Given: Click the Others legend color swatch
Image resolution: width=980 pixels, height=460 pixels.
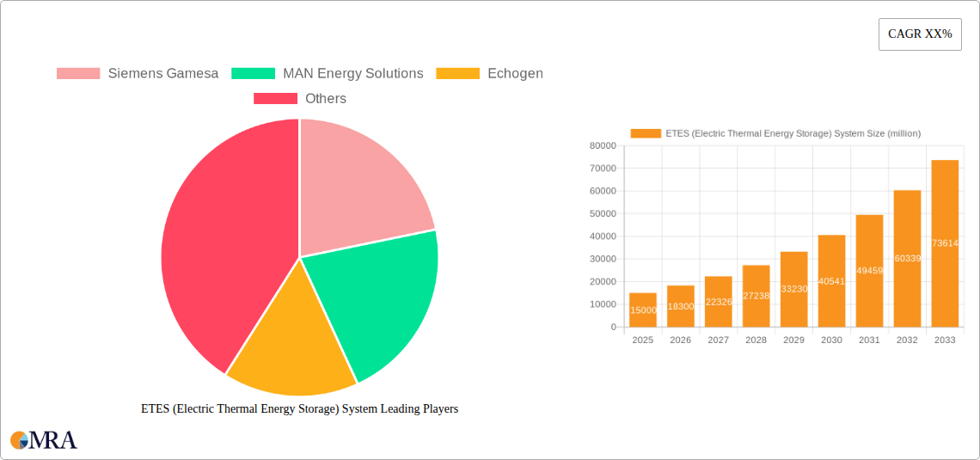Looking at the screenshot, I should 275,99.
